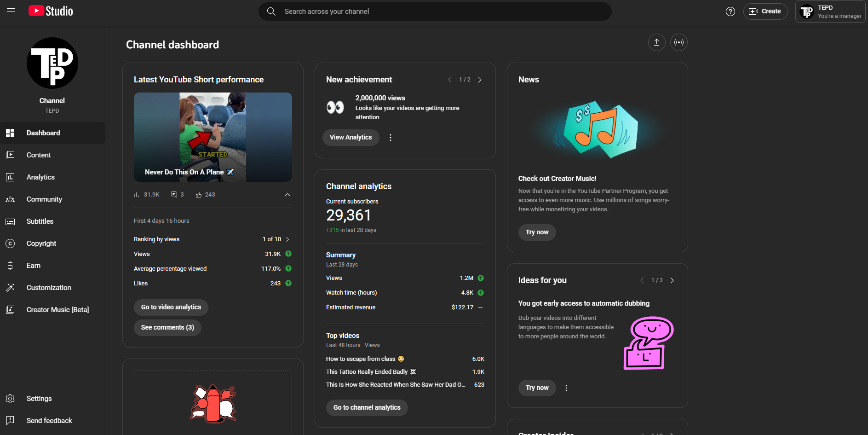868x435 pixels.
Task: Collapse the Short performance details chevron
Action: 287,195
